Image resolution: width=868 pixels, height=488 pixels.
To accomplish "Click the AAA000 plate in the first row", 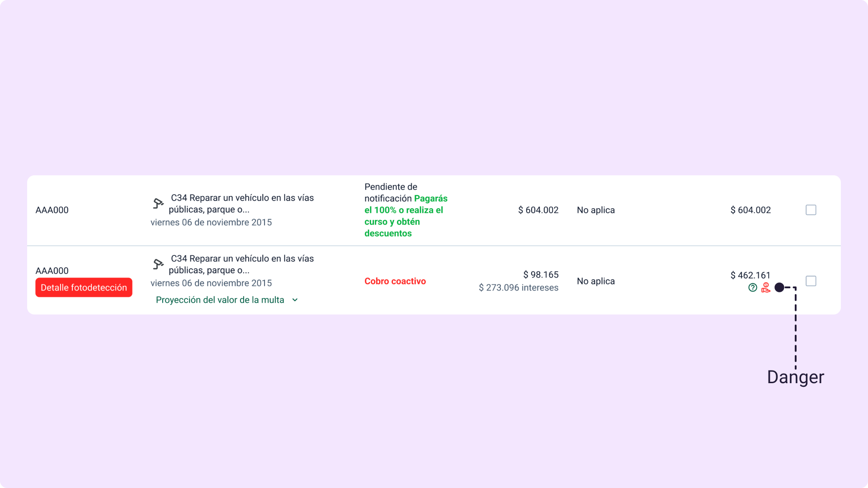I will [x=52, y=210].
